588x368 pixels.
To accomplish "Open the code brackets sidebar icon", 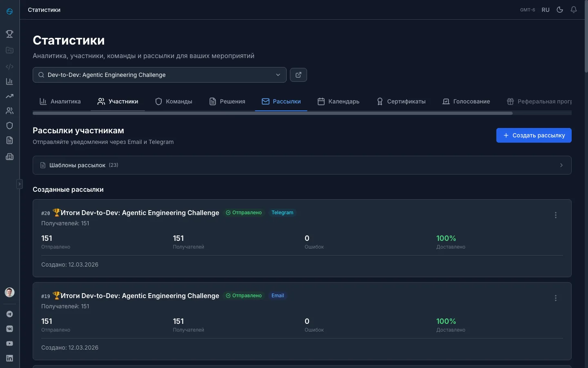I will point(9,67).
